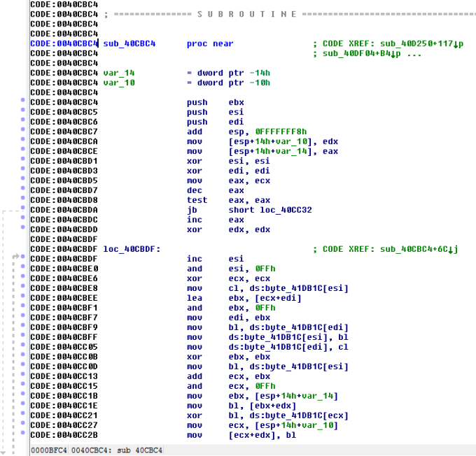The image size is (476, 456).
Task: Click the sub_40CBC4 procedure name label
Action: (129, 43)
